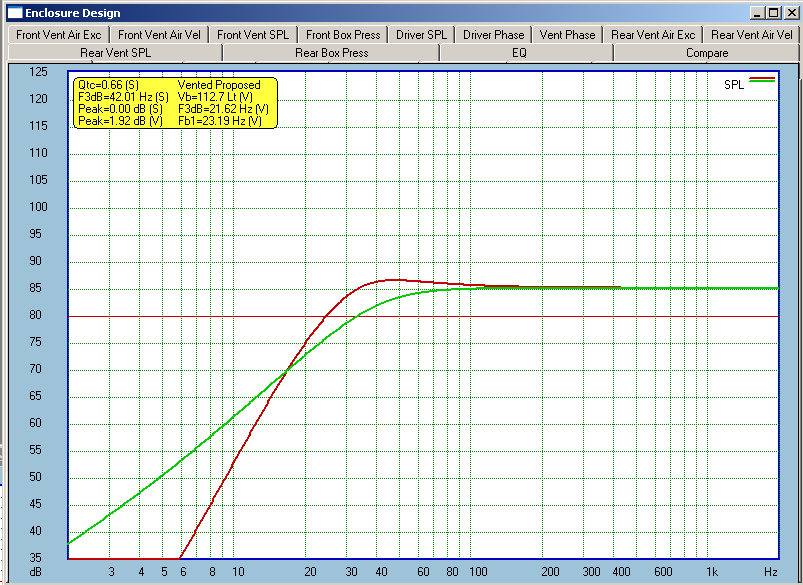The height and width of the screenshot is (585, 803).
Task: Select the Vent Phase tab
Action: click(x=567, y=35)
